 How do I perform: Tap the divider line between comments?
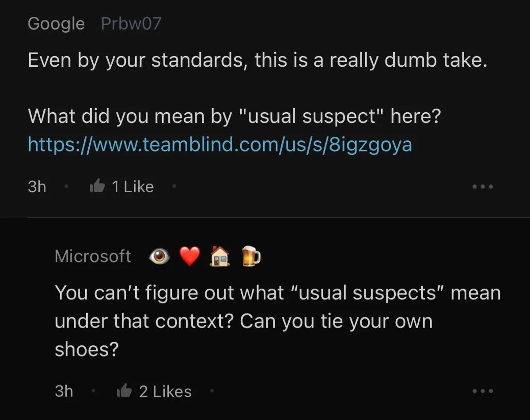pos(278,218)
